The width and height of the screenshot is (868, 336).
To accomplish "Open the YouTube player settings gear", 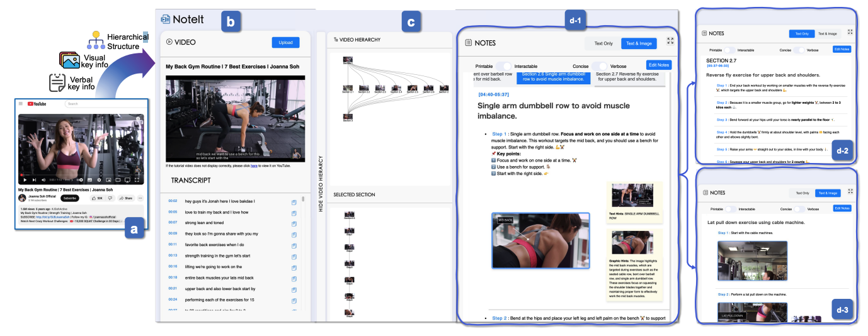I will (x=99, y=180).
